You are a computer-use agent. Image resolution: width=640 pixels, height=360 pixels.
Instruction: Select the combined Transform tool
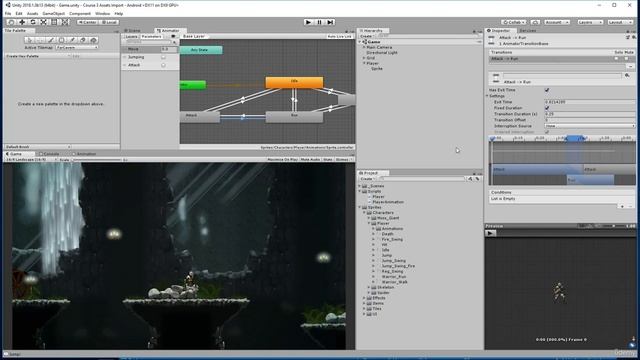[65, 22]
